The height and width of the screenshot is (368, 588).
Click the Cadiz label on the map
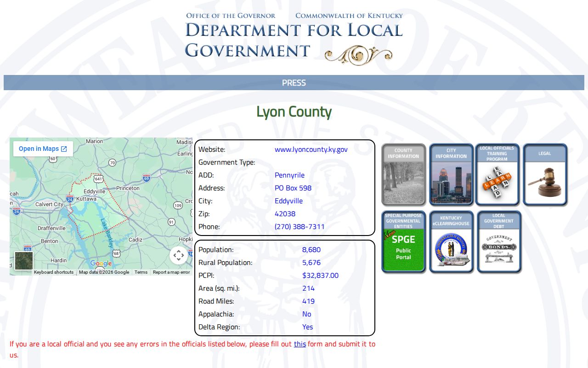[136, 240]
